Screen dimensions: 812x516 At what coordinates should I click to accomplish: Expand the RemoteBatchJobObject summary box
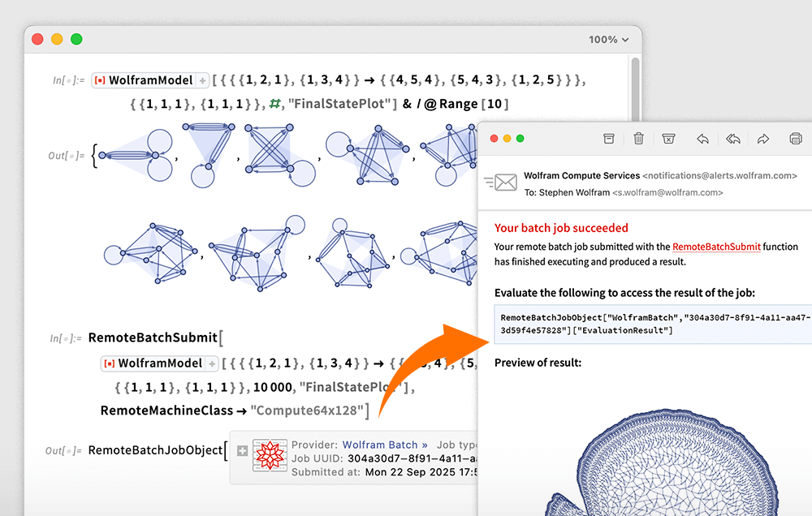242,450
